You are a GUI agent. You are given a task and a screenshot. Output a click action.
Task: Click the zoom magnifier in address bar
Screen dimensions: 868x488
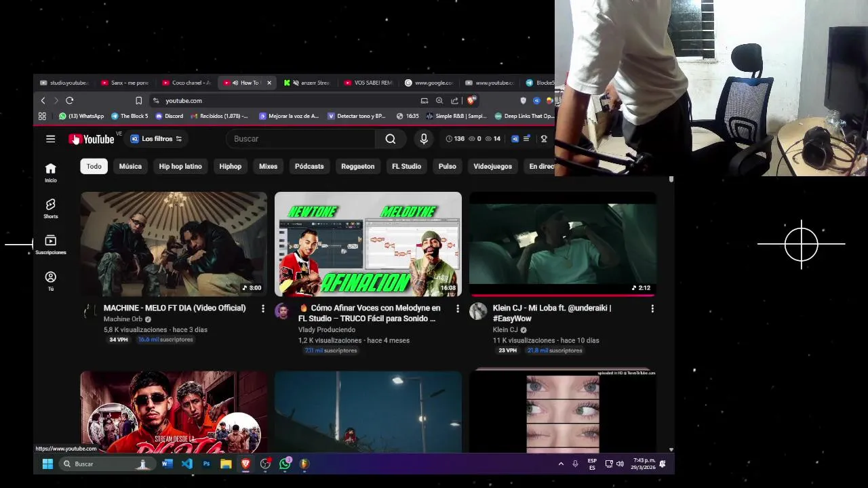coord(439,100)
